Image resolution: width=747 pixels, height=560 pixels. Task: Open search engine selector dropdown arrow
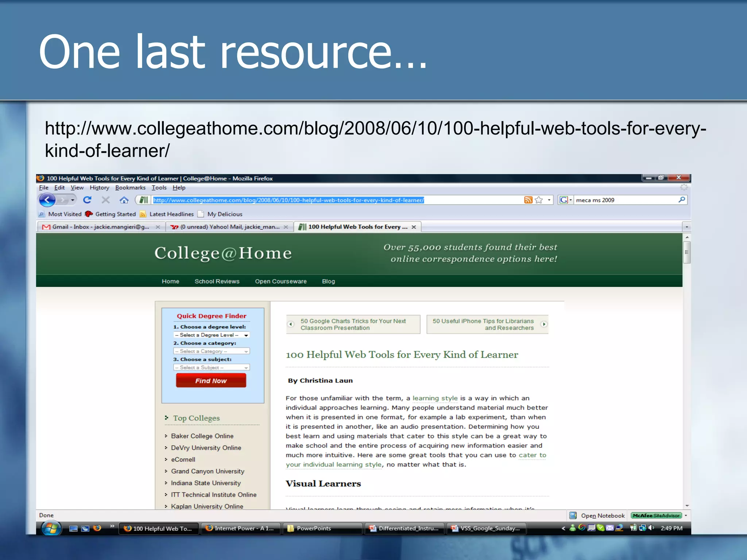click(x=570, y=200)
